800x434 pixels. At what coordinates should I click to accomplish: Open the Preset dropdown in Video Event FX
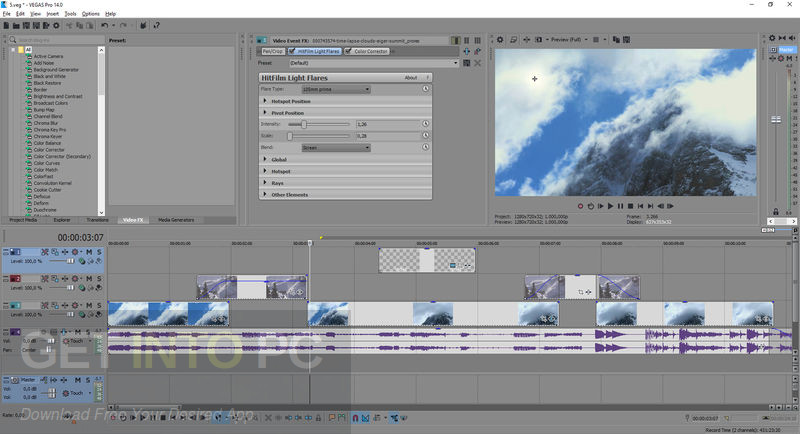373,63
